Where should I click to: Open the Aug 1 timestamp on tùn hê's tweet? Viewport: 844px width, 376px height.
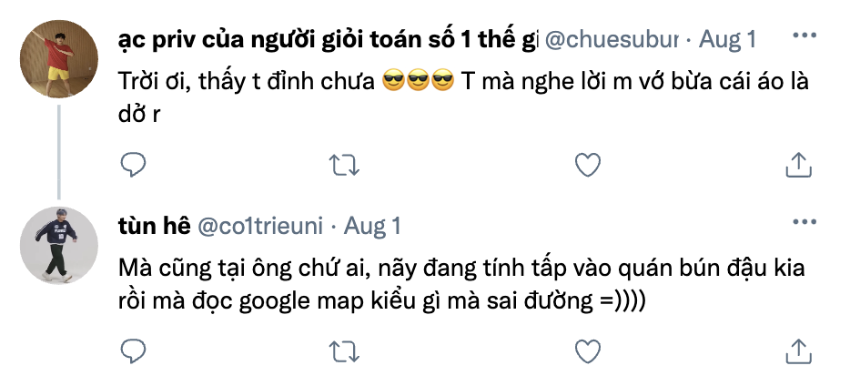(x=372, y=226)
